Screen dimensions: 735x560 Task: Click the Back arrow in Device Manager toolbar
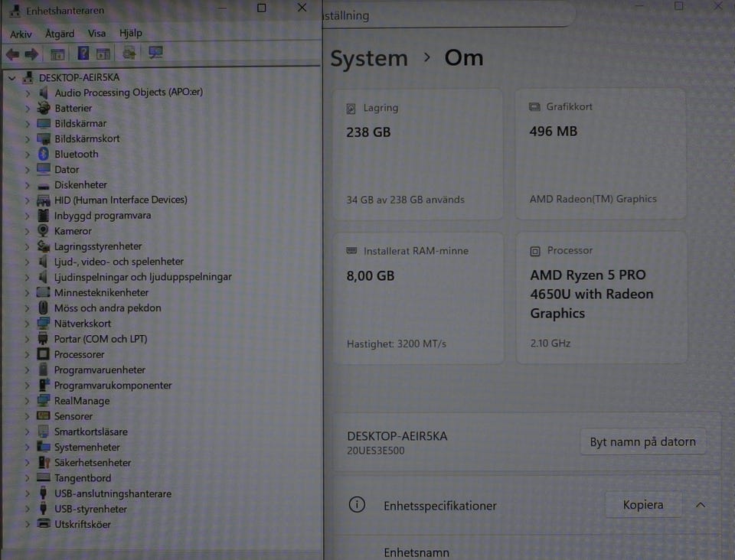13,54
